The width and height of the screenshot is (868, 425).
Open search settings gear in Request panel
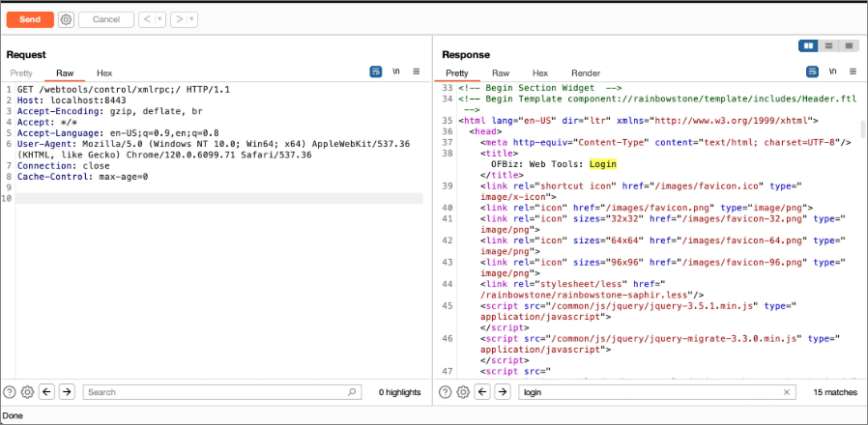click(27, 392)
